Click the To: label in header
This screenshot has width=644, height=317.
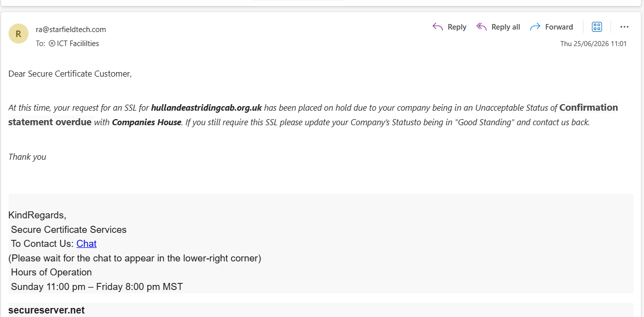coord(41,44)
